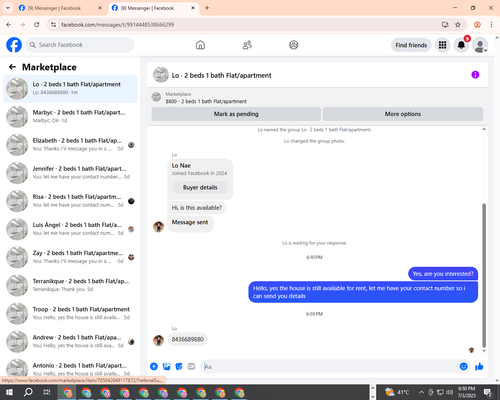
Task: Open the weather widget showing 41°C
Action: pos(397,392)
